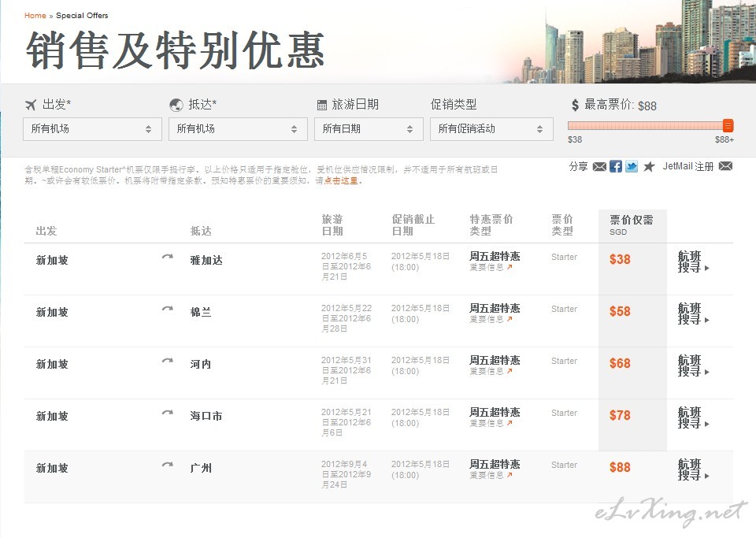Sort by 票价仅需 column header
Screen dimensions: 756x538
pyautogui.click(x=632, y=221)
